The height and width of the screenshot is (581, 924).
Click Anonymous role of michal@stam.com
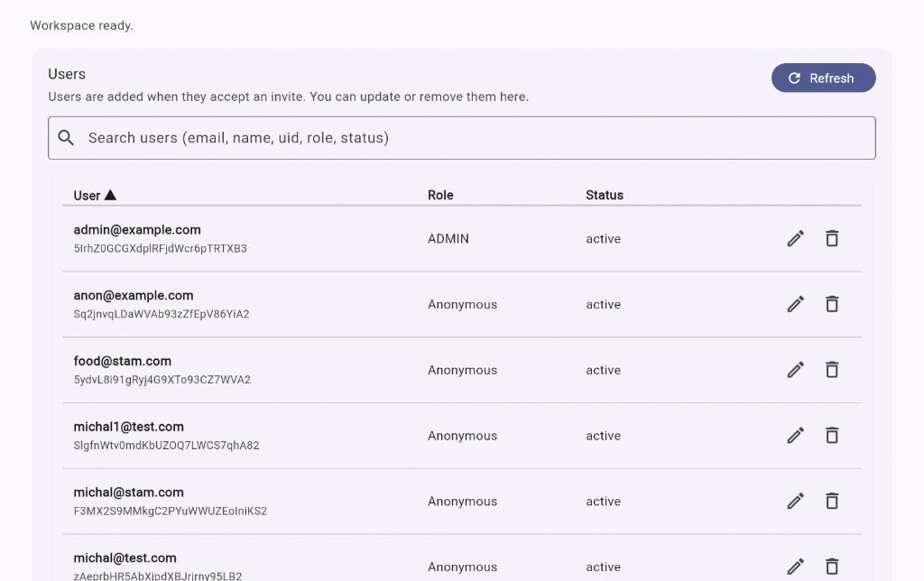(x=463, y=502)
